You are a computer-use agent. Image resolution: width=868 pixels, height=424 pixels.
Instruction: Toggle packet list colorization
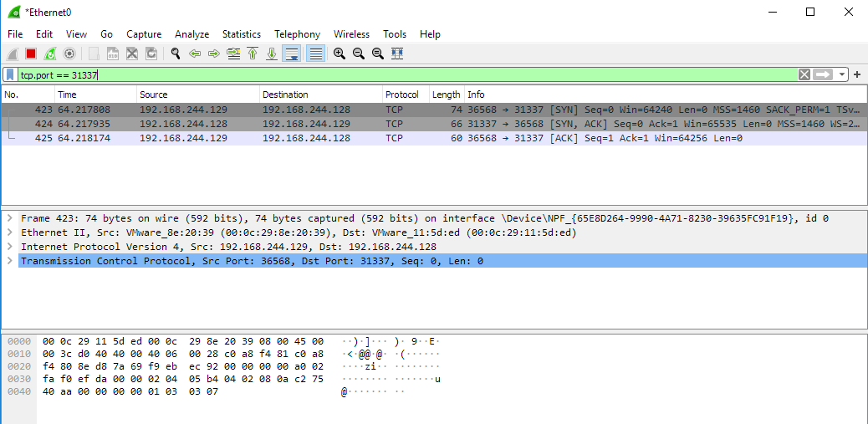click(315, 54)
